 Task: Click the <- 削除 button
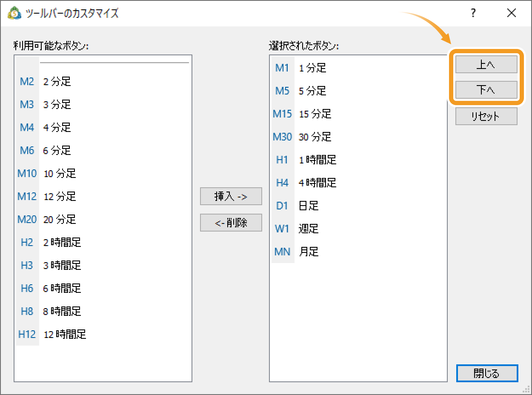(x=231, y=223)
